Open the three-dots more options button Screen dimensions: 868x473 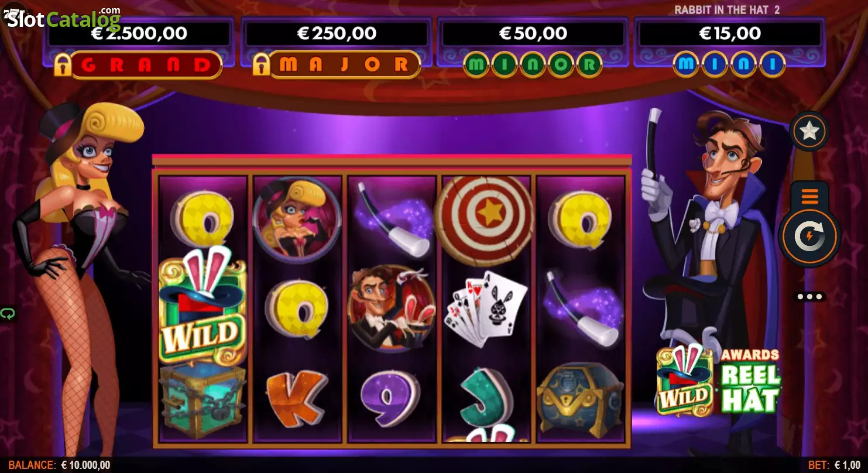pos(809,297)
